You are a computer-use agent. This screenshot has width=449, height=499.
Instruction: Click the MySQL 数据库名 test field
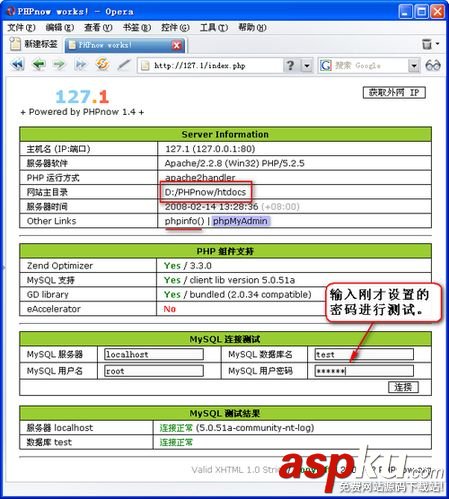click(x=364, y=354)
